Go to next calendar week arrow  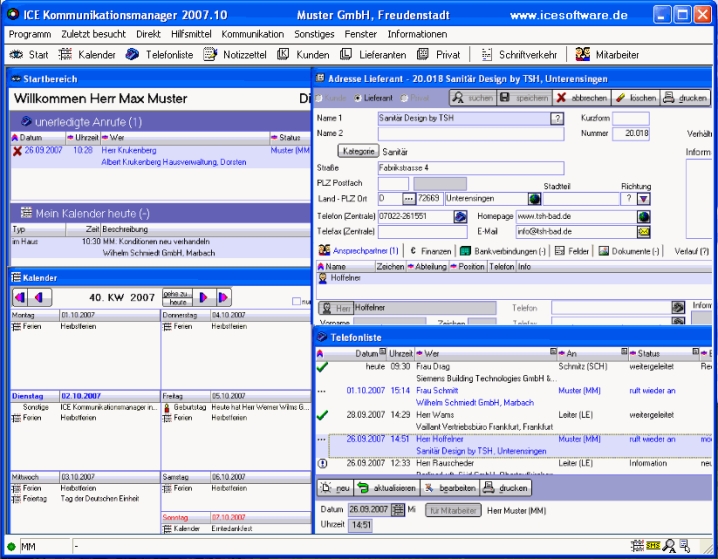coord(204,297)
